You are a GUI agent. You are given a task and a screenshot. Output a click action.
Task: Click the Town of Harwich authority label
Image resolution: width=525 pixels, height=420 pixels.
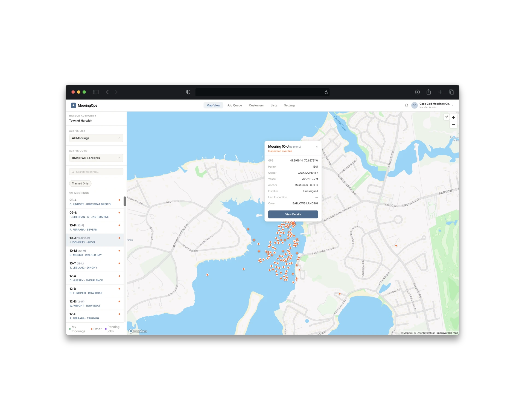[81, 121]
